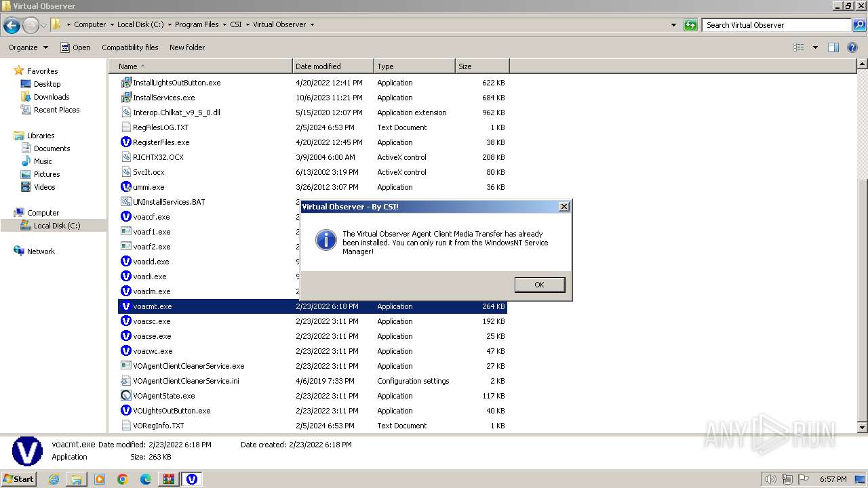Select the voacf2.exe icon

(x=125, y=247)
